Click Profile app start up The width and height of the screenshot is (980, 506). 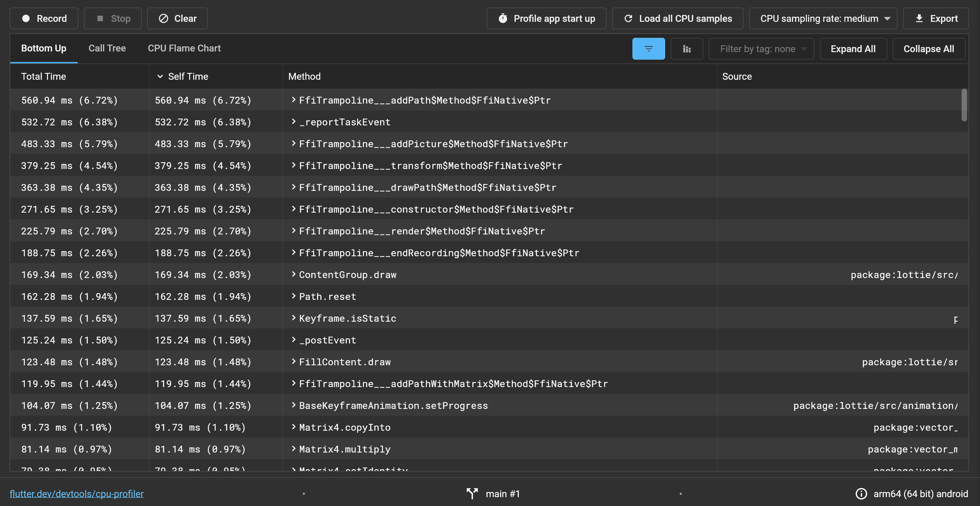[546, 18]
